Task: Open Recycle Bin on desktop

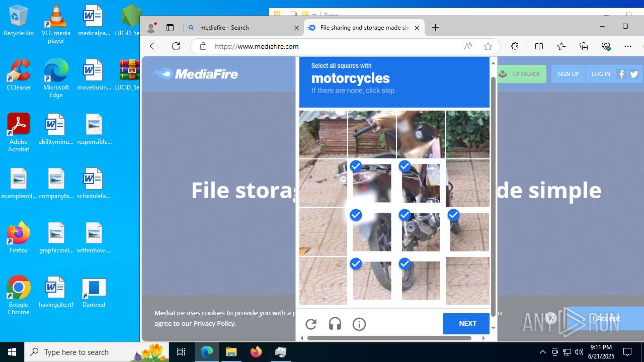Action: click(x=19, y=21)
